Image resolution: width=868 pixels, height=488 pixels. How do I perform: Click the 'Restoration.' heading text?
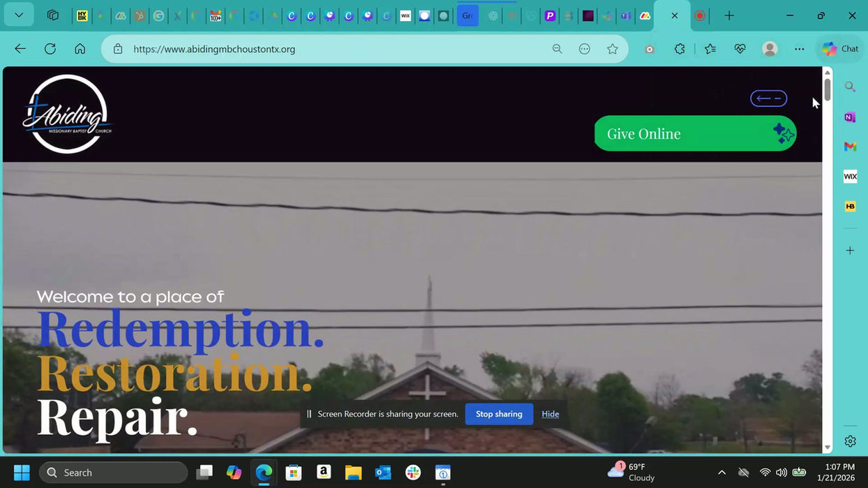[174, 373]
